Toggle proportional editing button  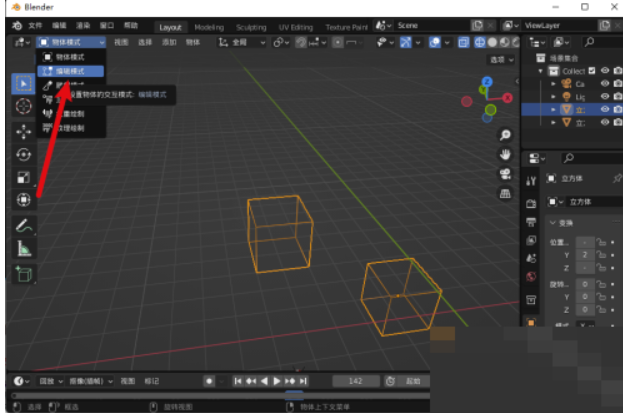(338, 42)
